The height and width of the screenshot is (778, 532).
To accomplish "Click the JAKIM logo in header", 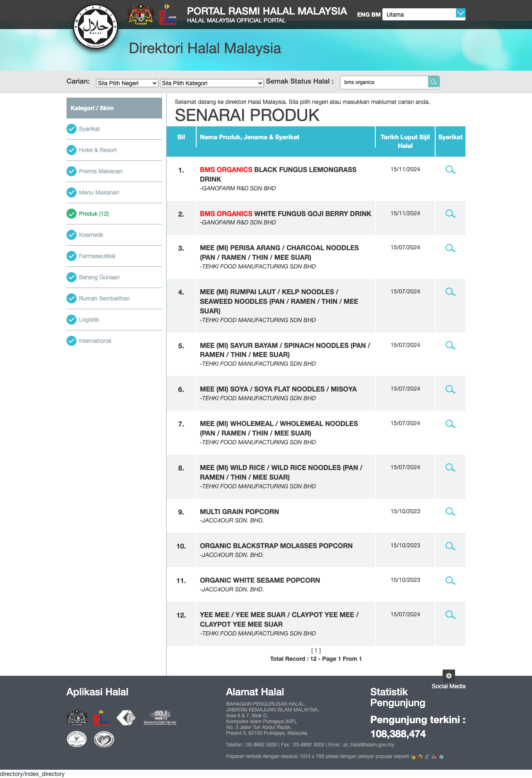I will [x=168, y=15].
